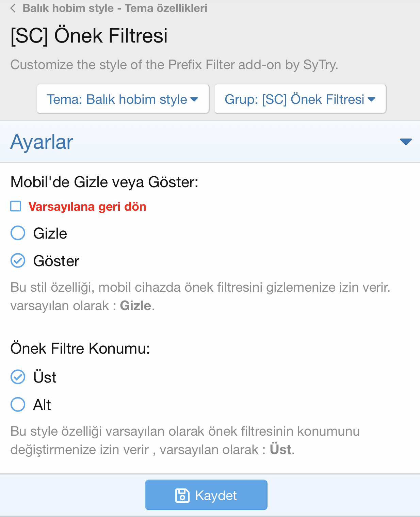Open the Tema: Balık hobim style dropdown
This screenshot has width=420, height=517.
[123, 99]
